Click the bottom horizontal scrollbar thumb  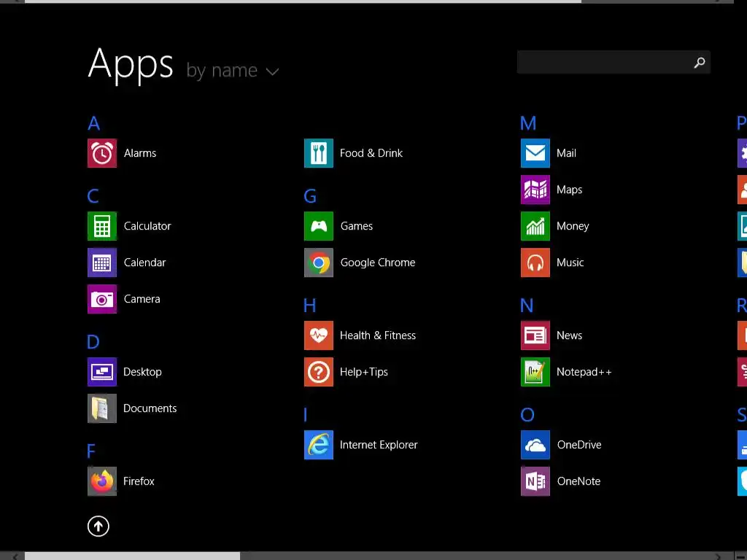pos(133,556)
